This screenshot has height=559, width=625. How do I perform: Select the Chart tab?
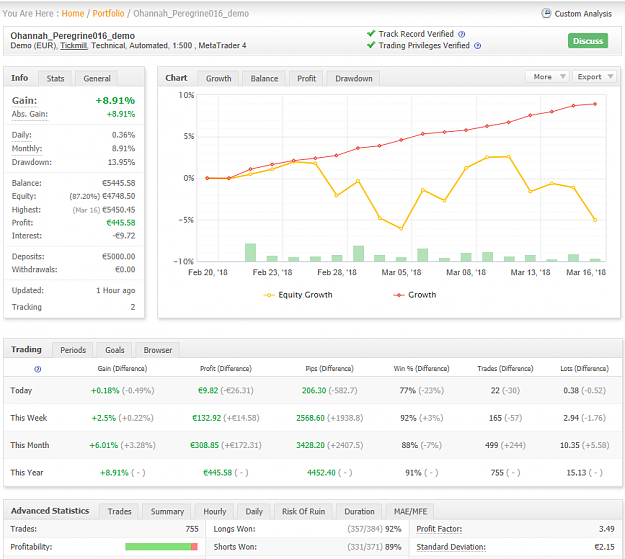point(176,78)
